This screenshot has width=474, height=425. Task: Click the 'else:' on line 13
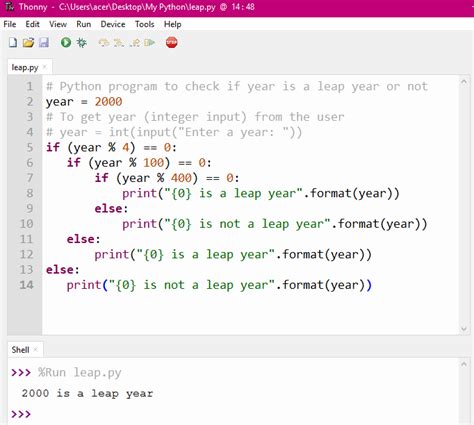(x=63, y=270)
